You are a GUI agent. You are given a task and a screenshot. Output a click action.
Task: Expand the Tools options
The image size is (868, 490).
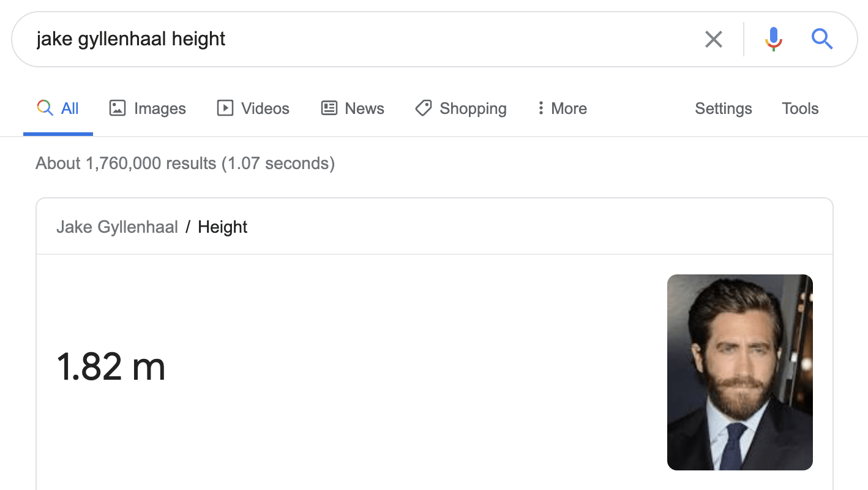(799, 108)
